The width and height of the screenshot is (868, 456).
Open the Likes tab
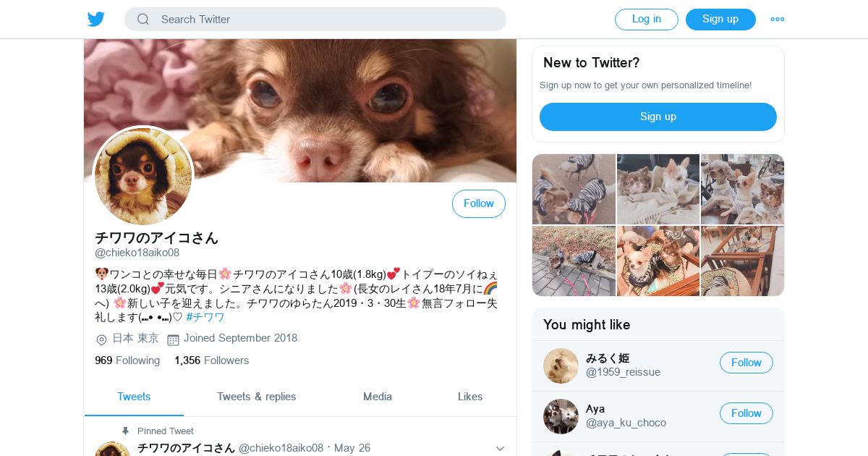coord(470,397)
